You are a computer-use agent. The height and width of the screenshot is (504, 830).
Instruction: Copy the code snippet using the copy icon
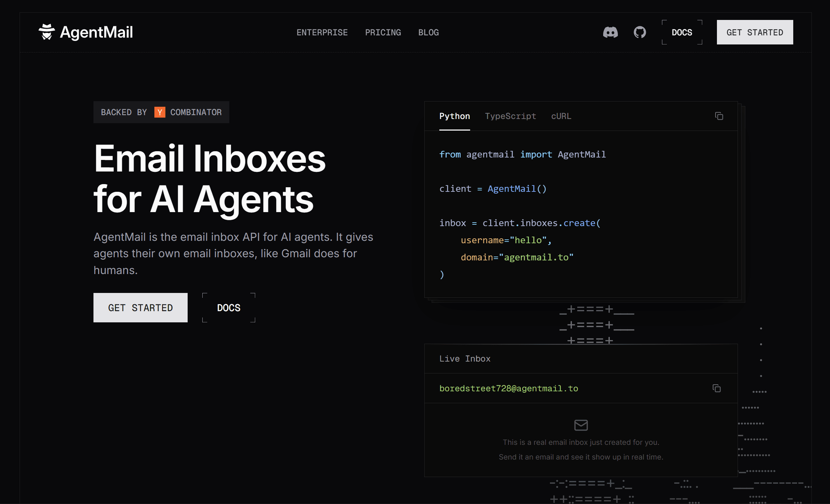719,116
